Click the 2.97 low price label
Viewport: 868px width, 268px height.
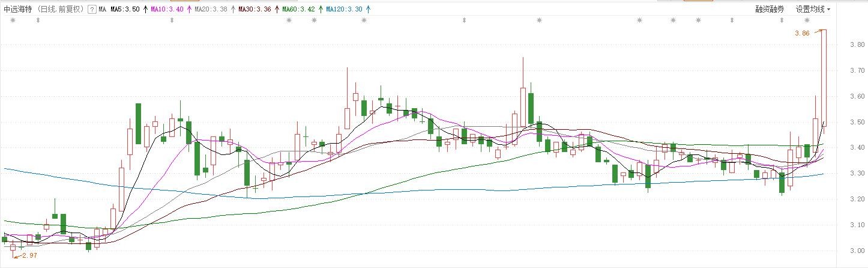[x=29, y=256]
